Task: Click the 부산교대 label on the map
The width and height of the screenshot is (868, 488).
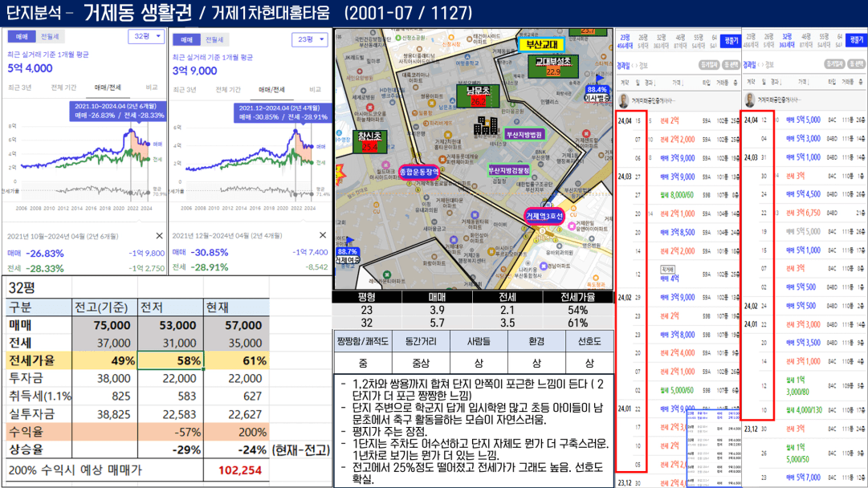Action: [x=541, y=43]
